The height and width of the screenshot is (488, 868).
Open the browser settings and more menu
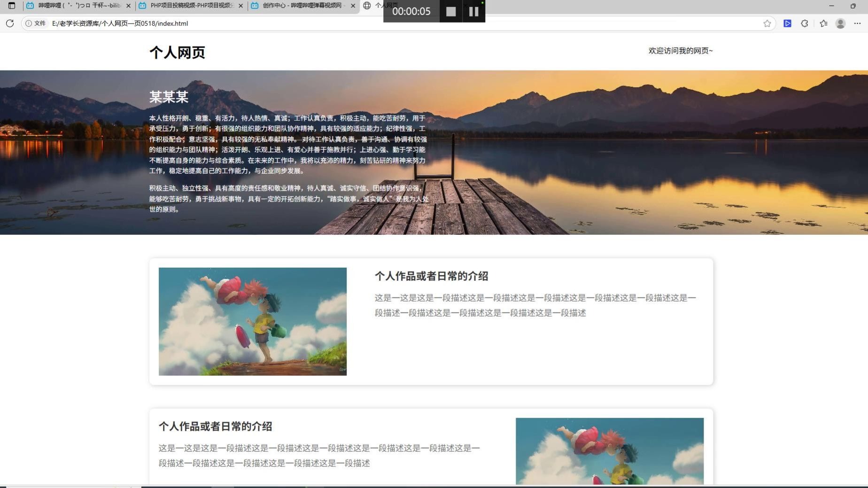click(857, 23)
